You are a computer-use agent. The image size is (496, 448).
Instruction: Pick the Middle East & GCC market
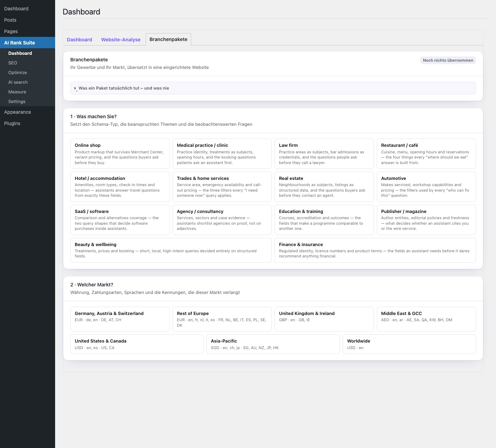coord(426,319)
